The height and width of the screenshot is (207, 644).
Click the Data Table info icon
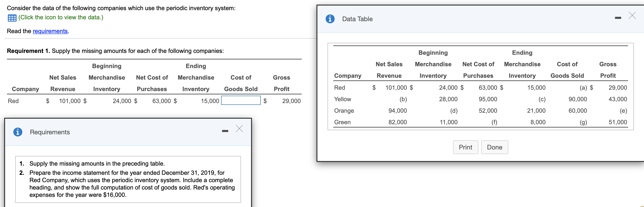tap(330, 19)
